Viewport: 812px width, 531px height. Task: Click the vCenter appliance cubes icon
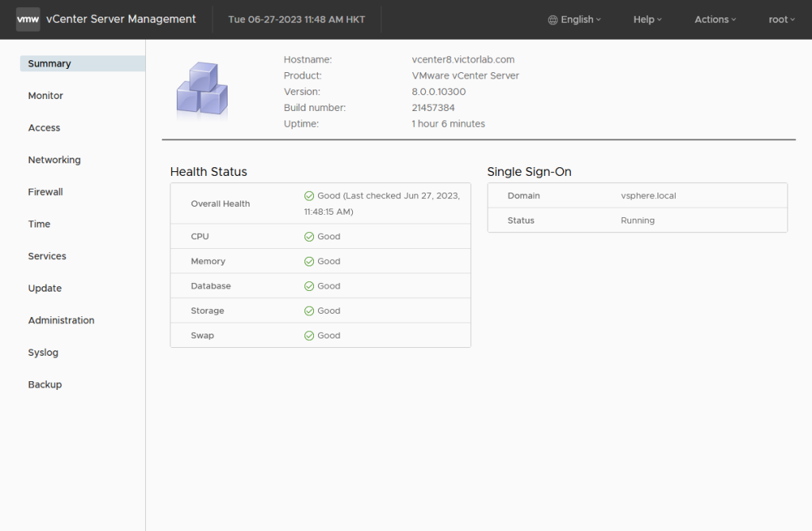coord(201,88)
